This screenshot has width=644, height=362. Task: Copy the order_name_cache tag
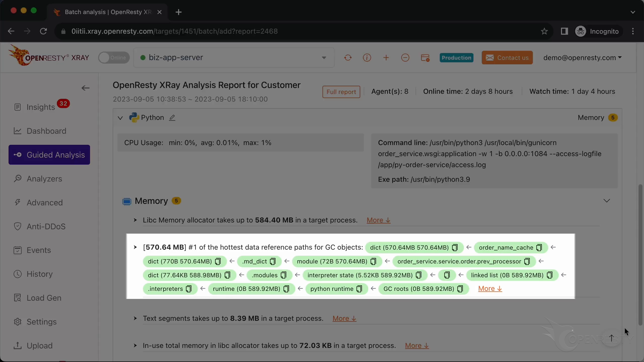(x=539, y=248)
